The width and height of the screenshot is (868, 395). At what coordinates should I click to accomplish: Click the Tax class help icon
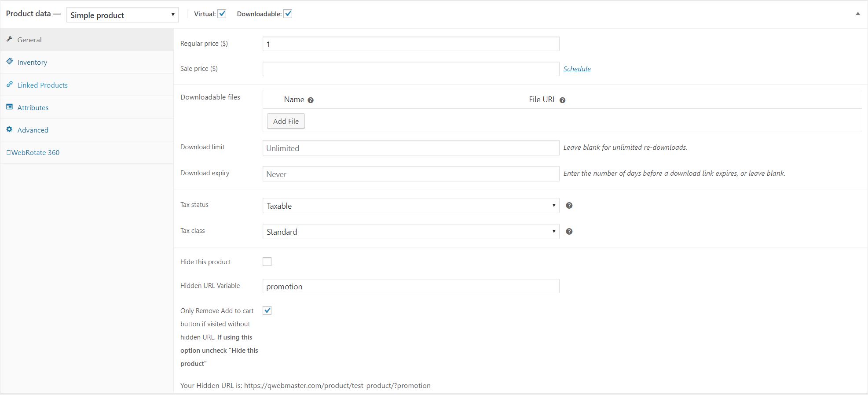(569, 232)
